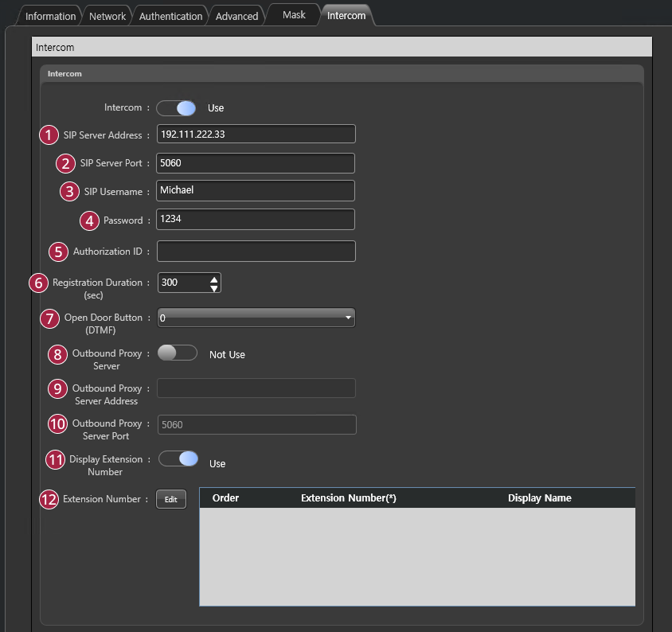
Task: Switch to the Network tab
Action: pyautogui.click(x=107, y=16)
